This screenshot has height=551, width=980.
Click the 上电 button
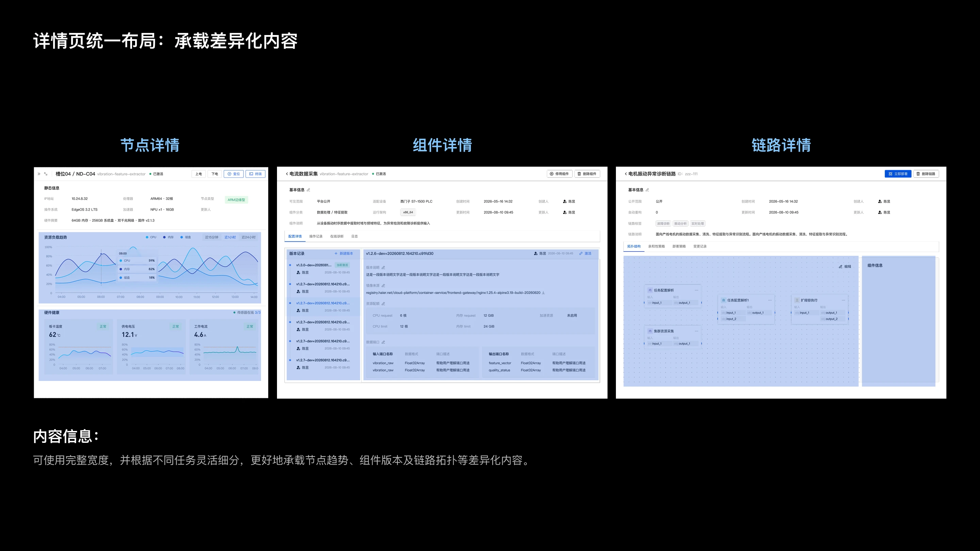click(199, 174)
